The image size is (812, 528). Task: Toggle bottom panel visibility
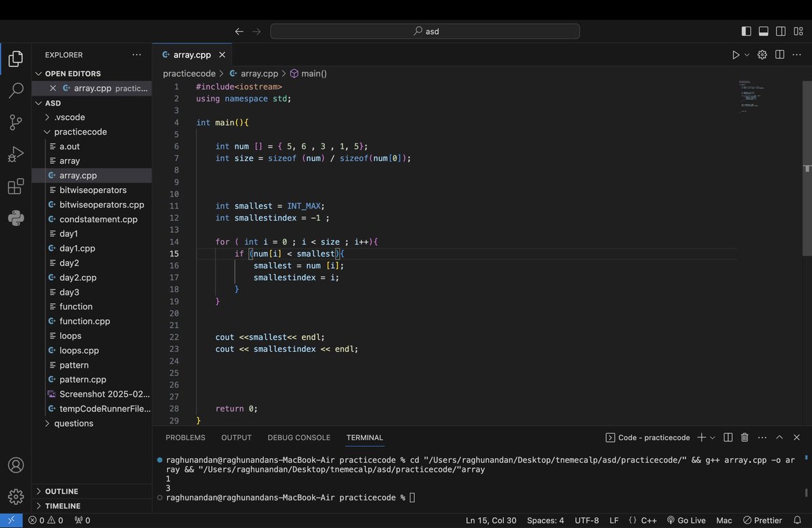[x=763, y=31]
